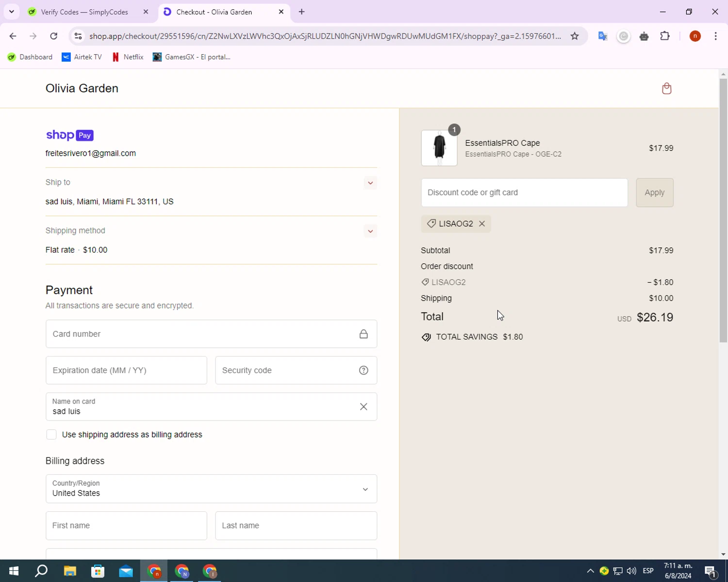Click the ESP input language indicator
Screen dimensions: 728x582
click(x=648, y=571)
